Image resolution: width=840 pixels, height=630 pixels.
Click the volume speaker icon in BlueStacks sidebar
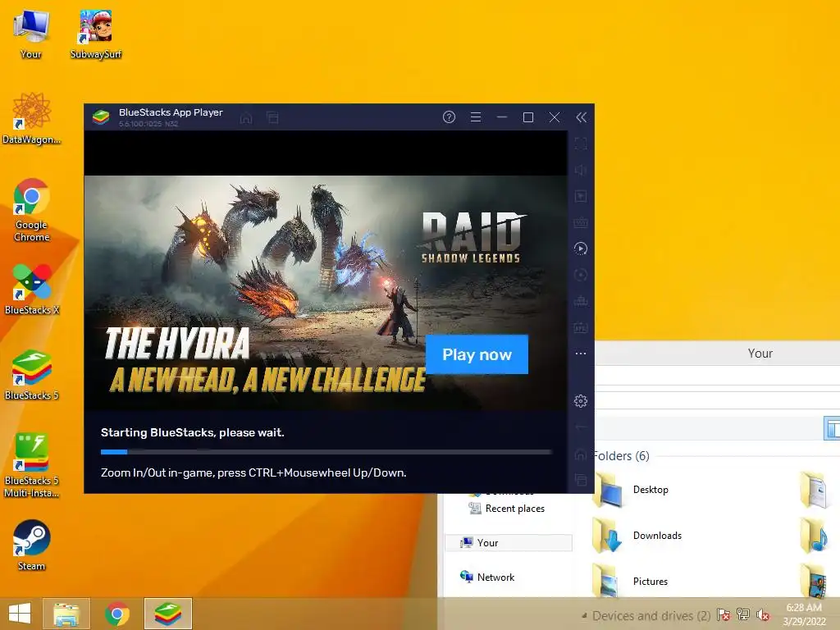coord(581,171)
